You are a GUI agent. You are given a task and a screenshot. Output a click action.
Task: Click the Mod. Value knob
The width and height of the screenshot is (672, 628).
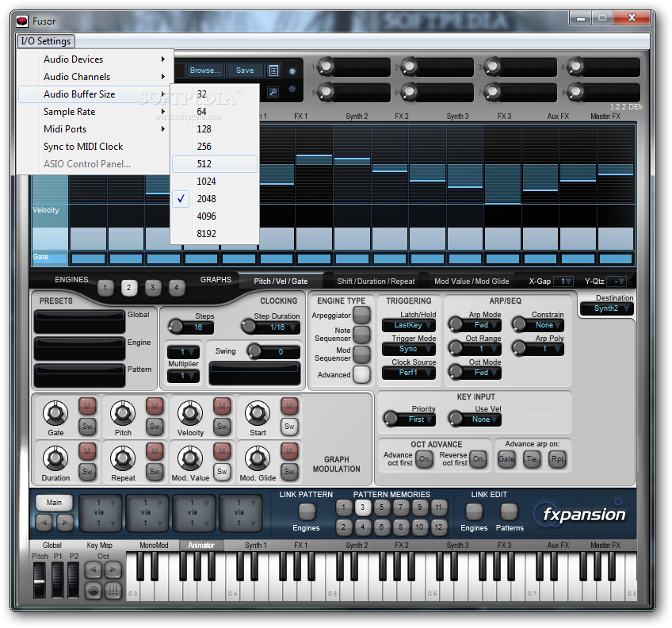(x=190, y=458)
